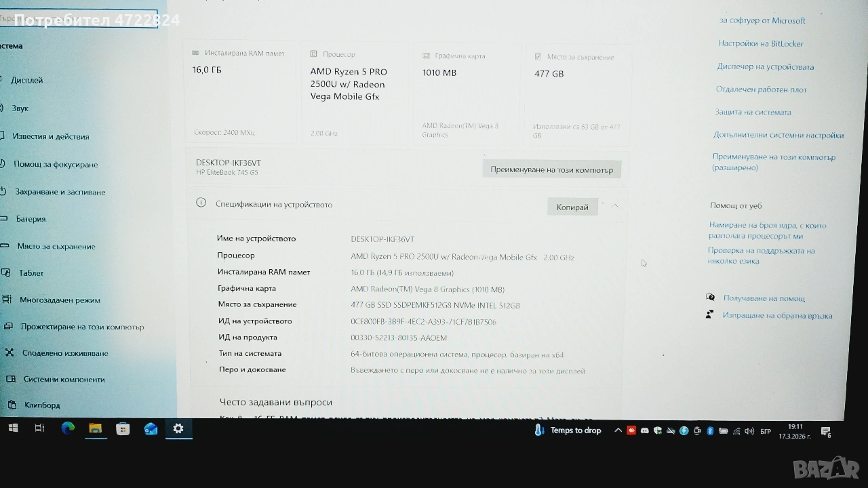868x488 pixels.
Task: Click the Споделено изживяване sidebar icon
Action: click(x=9, y=352)
